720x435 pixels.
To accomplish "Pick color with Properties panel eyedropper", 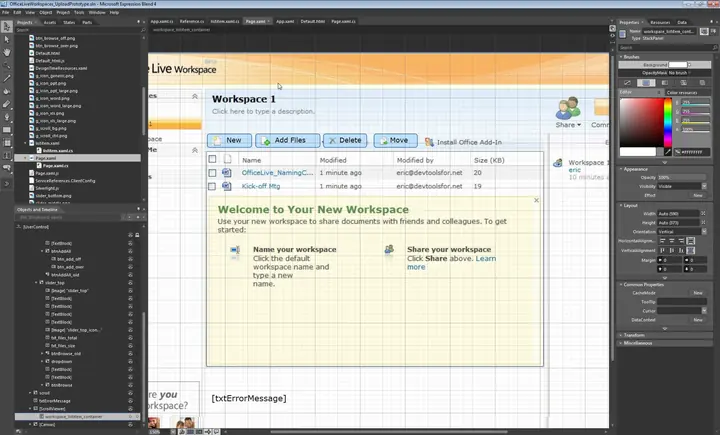I will (x=668, y=152).
